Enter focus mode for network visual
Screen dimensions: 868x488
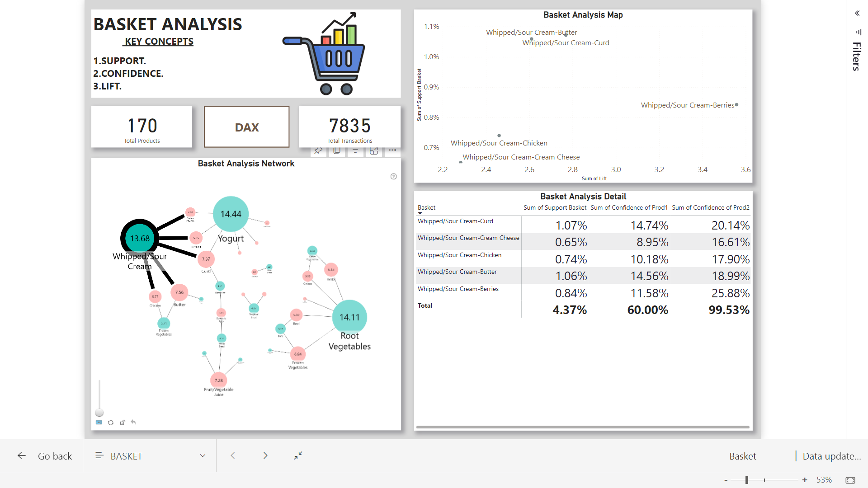click(x=374, y=151)
